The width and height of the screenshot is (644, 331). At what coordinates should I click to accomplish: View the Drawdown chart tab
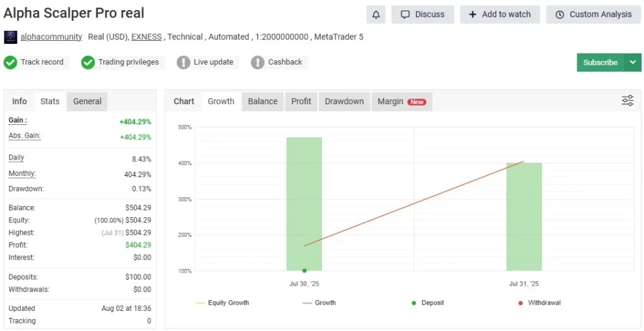(344, 101)
